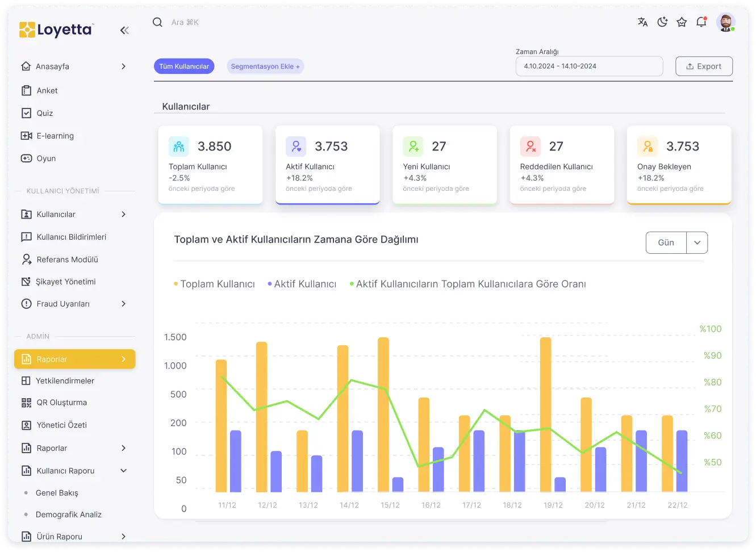Image resolution: width=756 pixels, height=552 pixels.
Task: Click the favorites star icon
Action: pos(682,22)
